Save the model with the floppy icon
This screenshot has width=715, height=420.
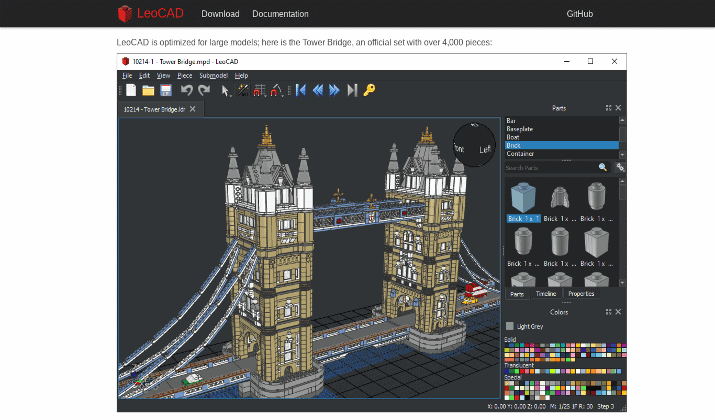(166, 90)
